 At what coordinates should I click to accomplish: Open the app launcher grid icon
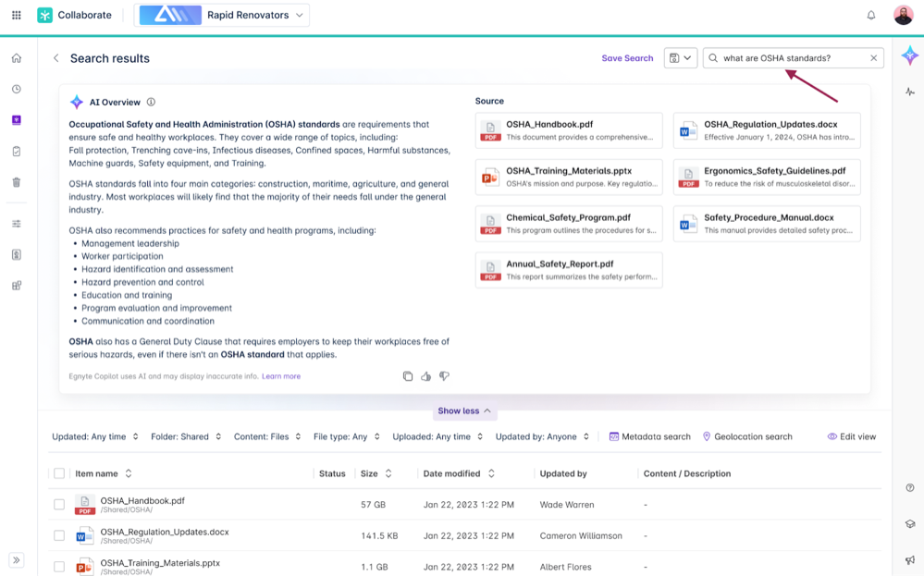click(17, 16)
